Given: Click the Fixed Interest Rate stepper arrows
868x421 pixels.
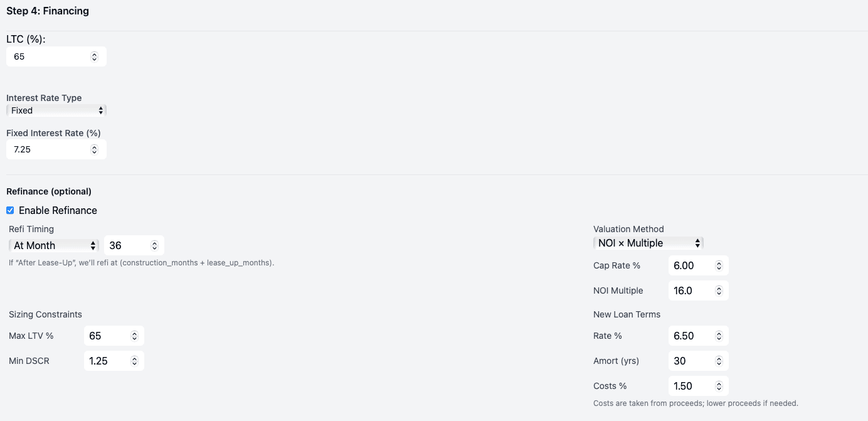Looking at the screenshot, I should [x=94, y=149].
